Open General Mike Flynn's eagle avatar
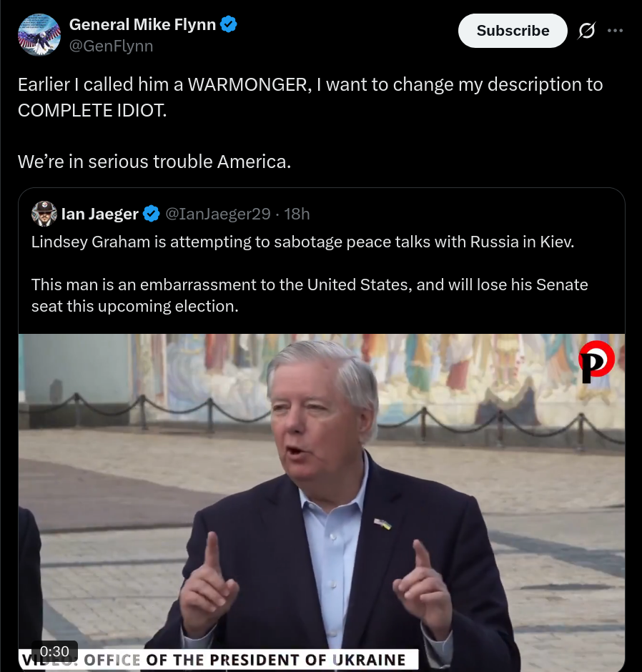 39,35
